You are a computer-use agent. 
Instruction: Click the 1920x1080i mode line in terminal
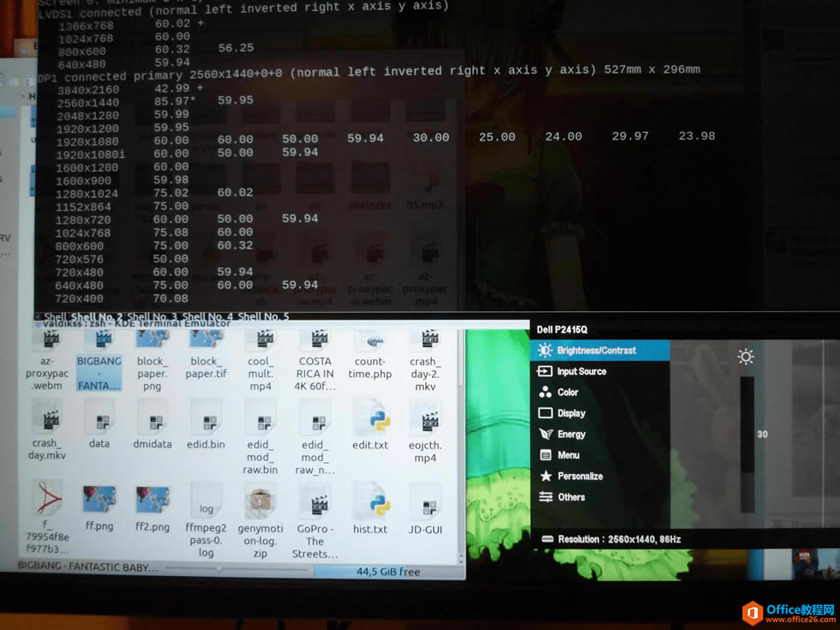pos(188,153)
